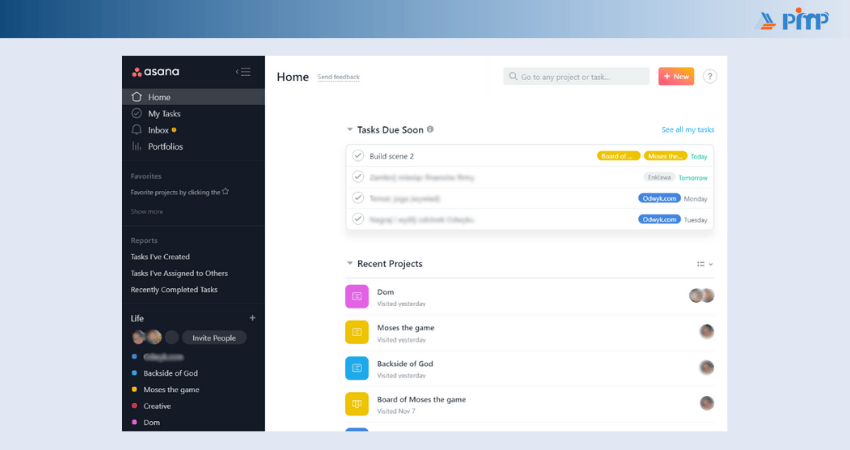Screen dimensions: 850x450
Task: Open the Creative project in the sidebar
Action: pos(157,406)
